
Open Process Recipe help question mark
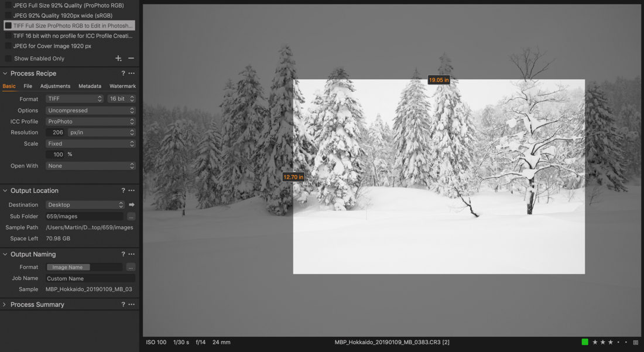pyautogui.click(x=123, y=74)
